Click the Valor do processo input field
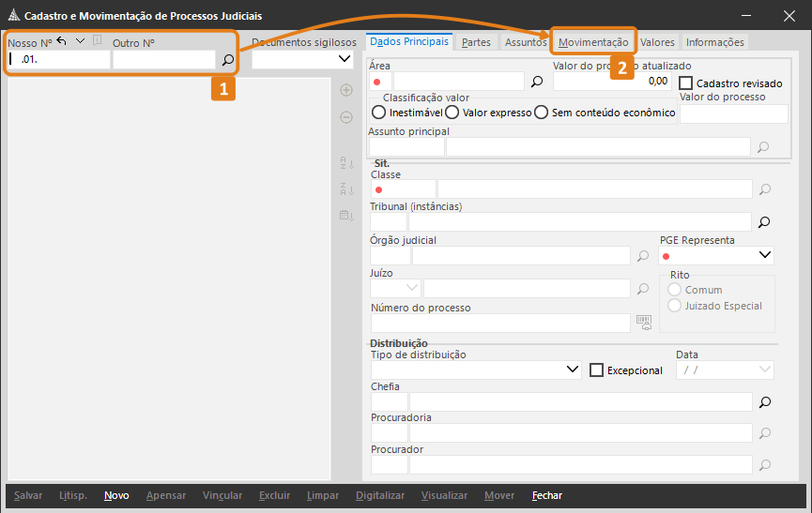The image size is (812, 513). click(733, 113)
